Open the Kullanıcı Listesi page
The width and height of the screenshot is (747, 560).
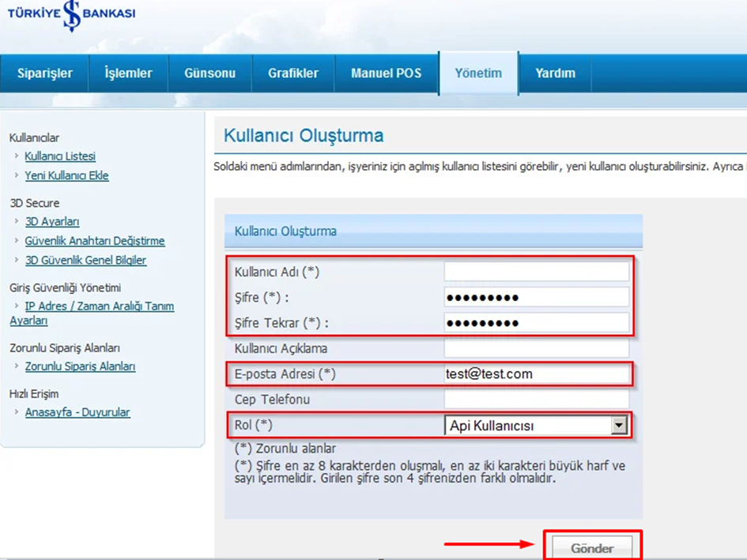[61, 156]
